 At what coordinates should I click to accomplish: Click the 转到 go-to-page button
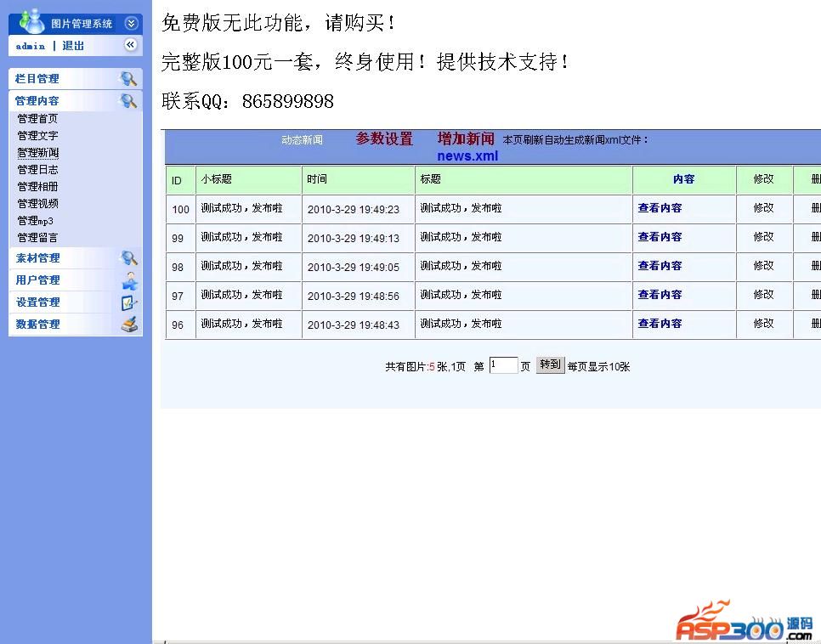coord(550,364)
